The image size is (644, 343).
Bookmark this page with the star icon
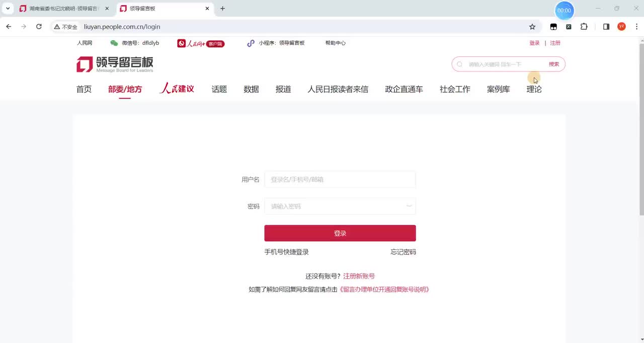(532, 27)
